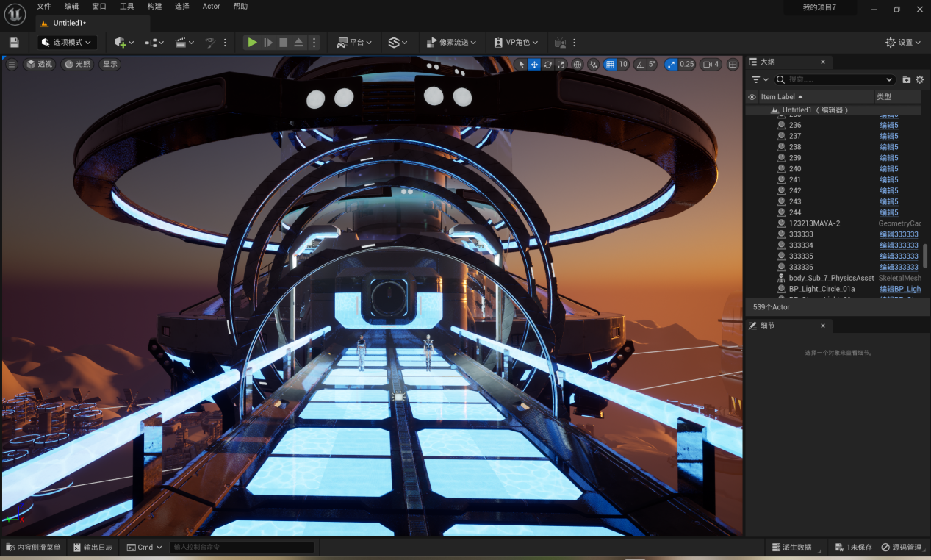
Task: Open the outliner filter dropdown
Action: (759, 79)
